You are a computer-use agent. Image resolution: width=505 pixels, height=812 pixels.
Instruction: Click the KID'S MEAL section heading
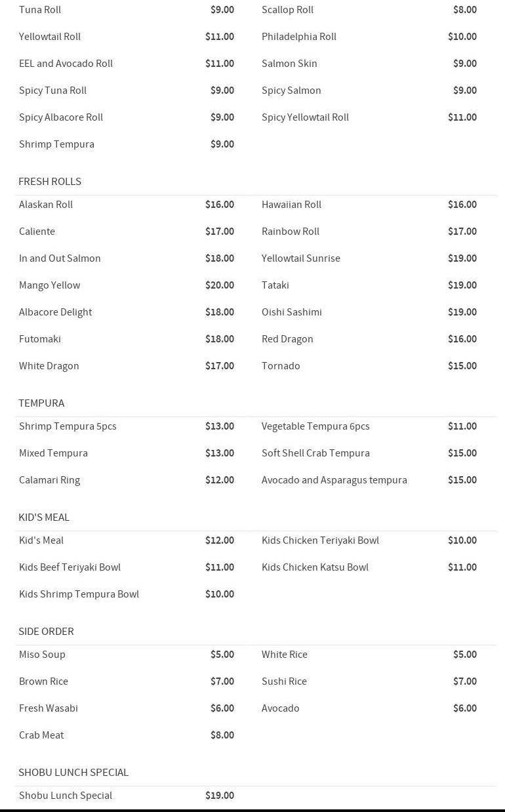[44, 518]
